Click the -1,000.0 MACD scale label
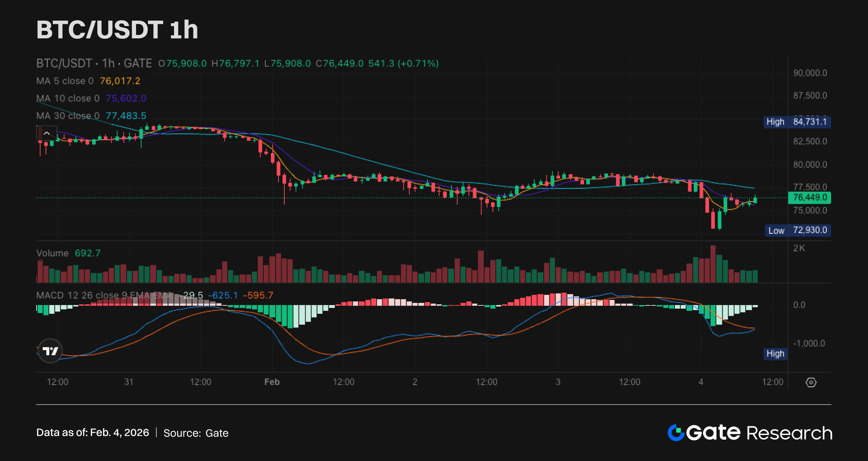 [x=809, y=343]
